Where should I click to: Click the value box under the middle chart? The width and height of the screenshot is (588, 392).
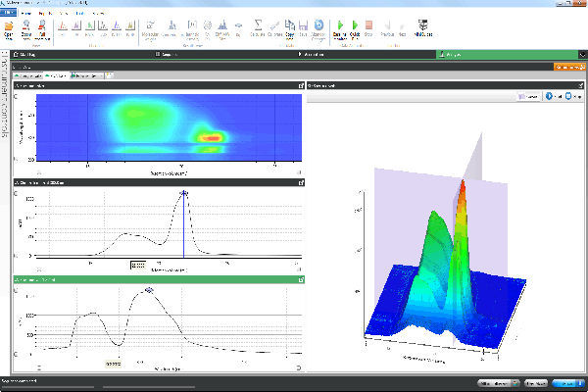(138, 265)
